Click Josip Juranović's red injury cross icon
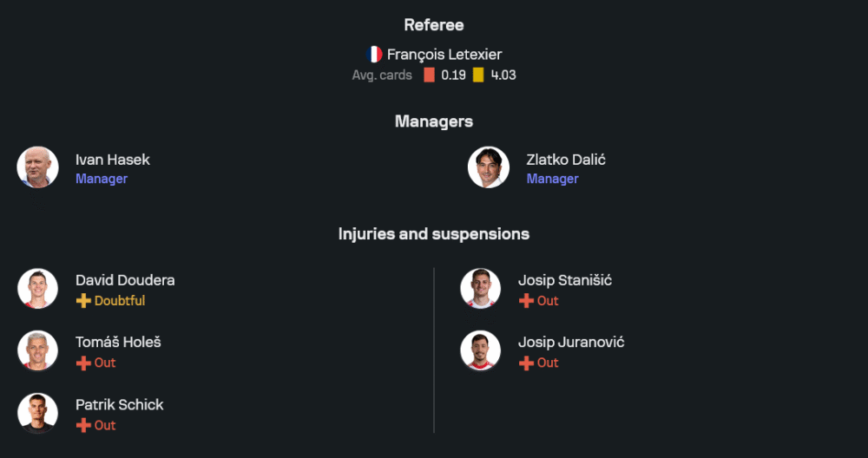This screenshot has width=868, height=458. pos(526,363)
